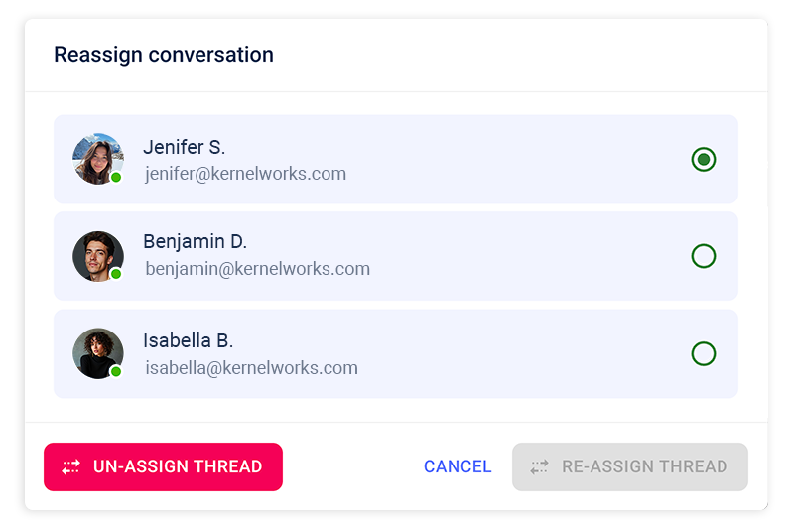Image resolution: width=789 pixels, height=532 pixels.
Task: Click the name Benjamin D.
Action: pos(196,241)
